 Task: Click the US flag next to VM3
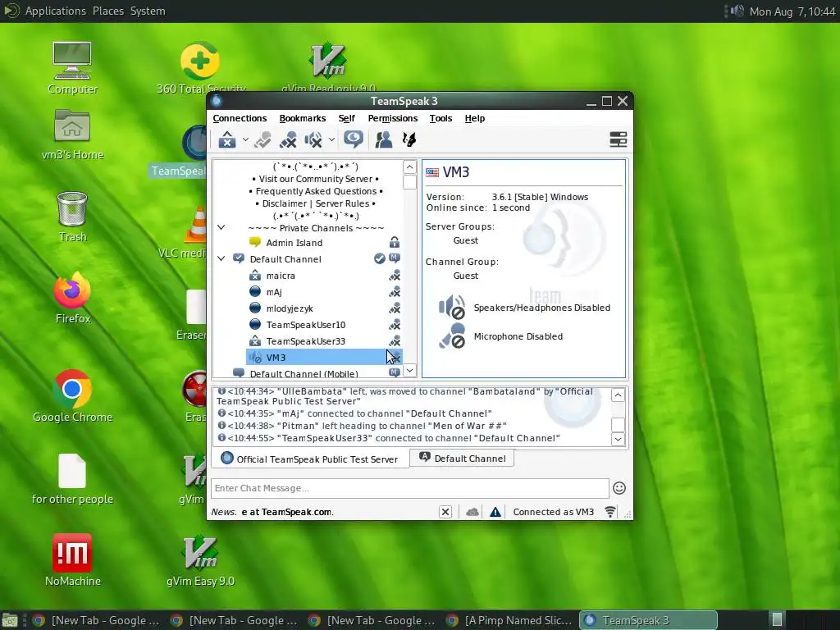(432, 172)
